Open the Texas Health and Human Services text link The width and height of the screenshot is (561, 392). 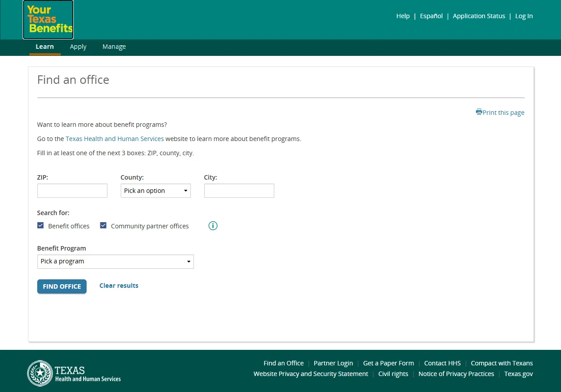point(115,139)
